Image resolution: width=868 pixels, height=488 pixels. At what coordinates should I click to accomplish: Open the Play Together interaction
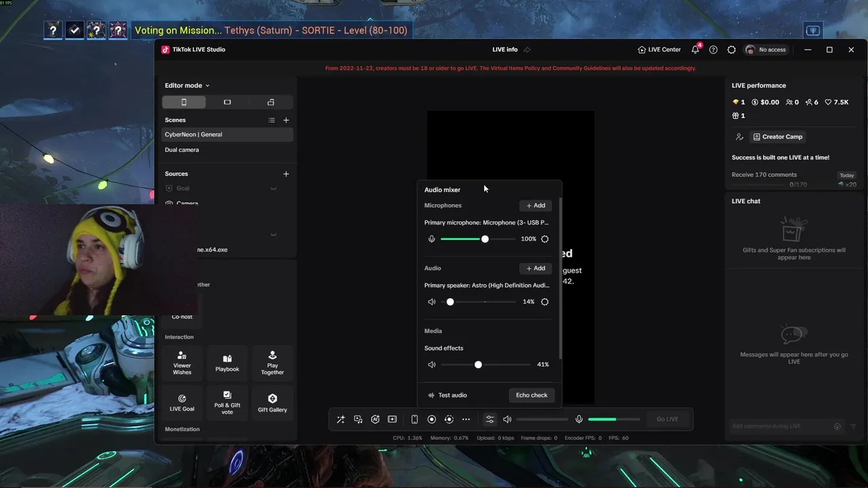click(273, 364)
